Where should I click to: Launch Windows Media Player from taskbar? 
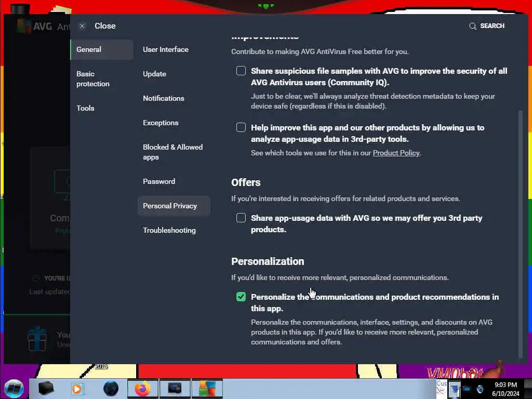(77, 389)
